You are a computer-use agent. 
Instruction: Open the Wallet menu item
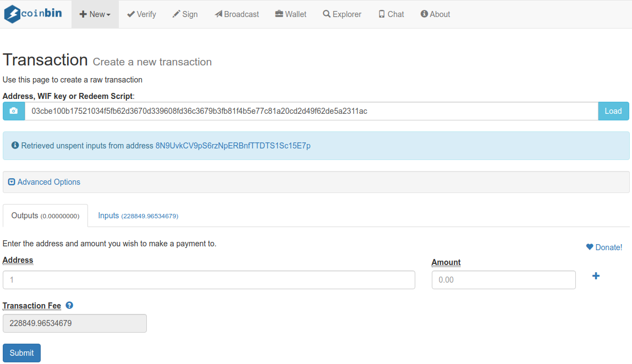pos(290,14)
